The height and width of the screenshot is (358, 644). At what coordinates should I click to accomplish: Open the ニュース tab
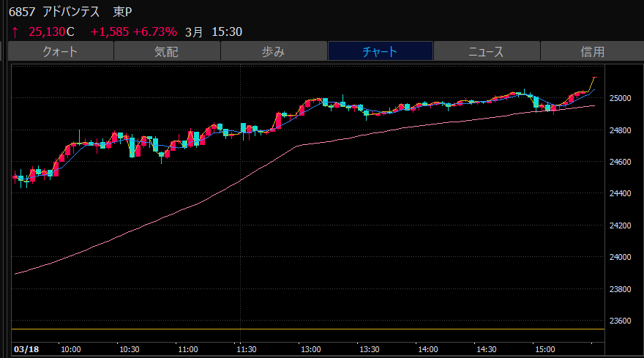(486, 51)
